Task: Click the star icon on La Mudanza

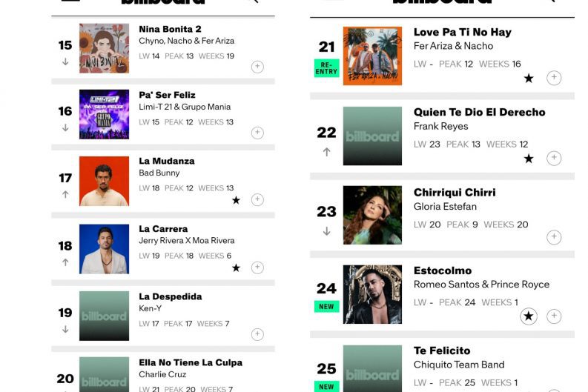Action: (x=236, y=200)
